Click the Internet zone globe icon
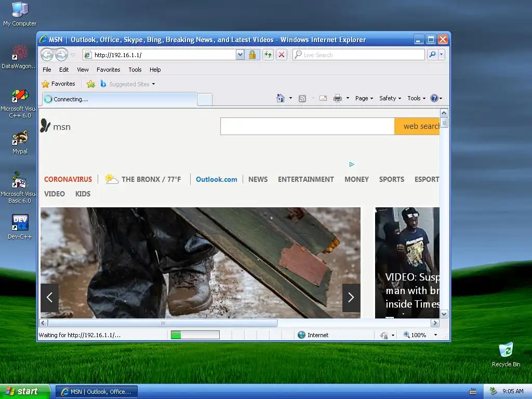Image resolution: width=532 pixels, height=399 pixels. tap(302, 335)
